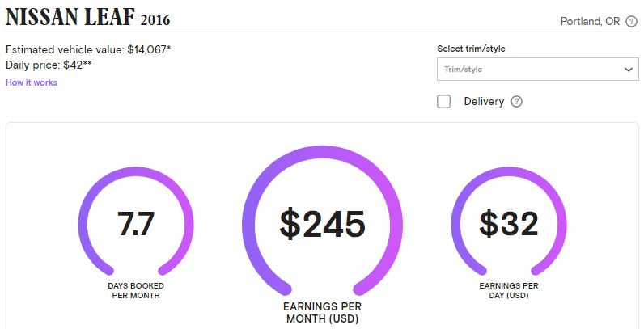Click the purple arc of the $245 gauge
Image resolution: width=644 pixels, height=329 pixels.
323,151
